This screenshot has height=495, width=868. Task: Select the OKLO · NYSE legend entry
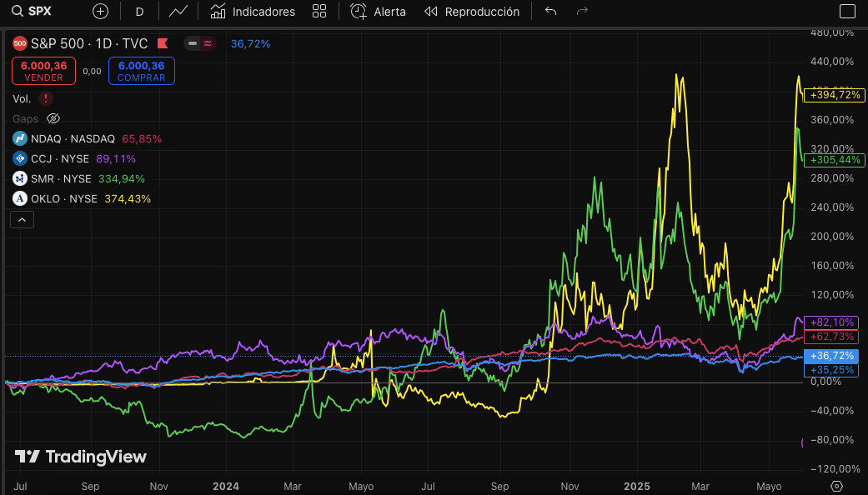64,198
